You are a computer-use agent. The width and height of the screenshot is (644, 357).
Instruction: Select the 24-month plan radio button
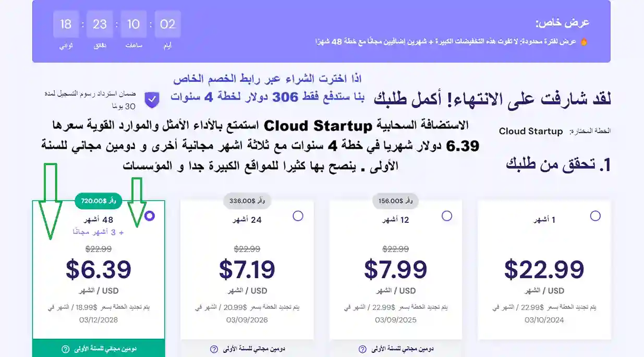(298, 215)
